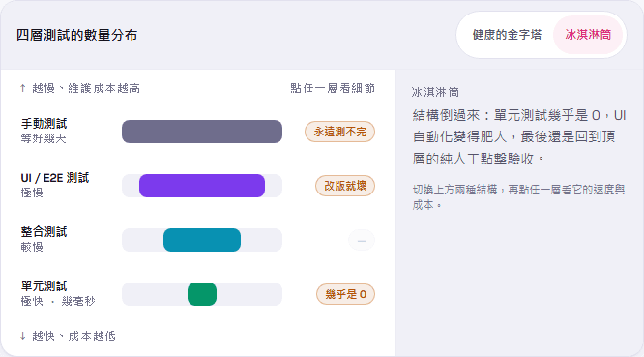Click the 等好幾天 subtitle
Viewport: 644px width, 357px height.
(x=44, y=138)
